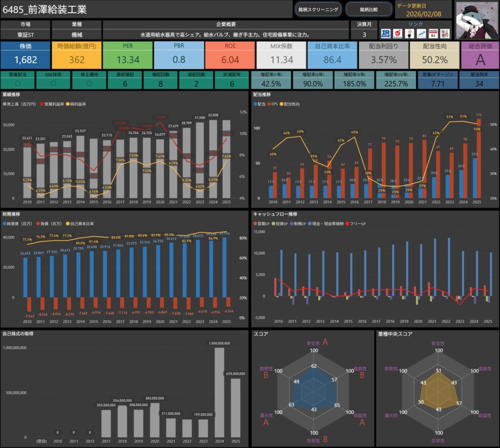Click the 配当性向 yellow legend swatch
Screen dimensions: 500x448
pyautogui.click(x=281, y=104)
